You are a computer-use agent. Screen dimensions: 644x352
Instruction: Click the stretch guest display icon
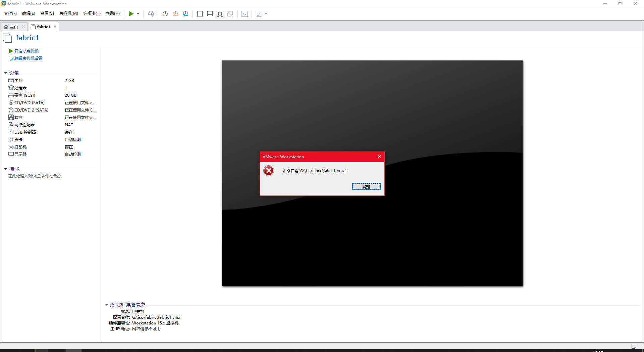click(259, 14)
